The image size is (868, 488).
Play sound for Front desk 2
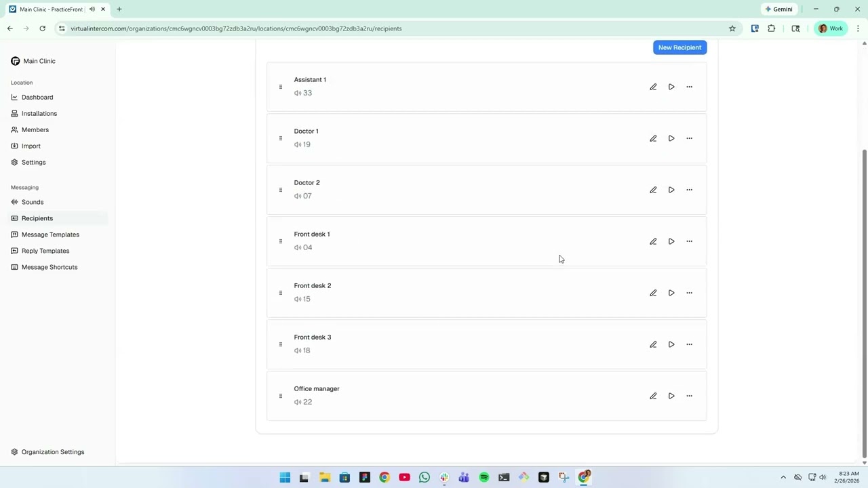671,293
